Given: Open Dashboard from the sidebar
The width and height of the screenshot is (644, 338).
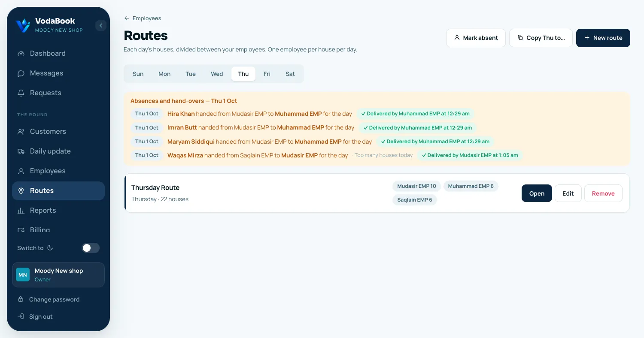Looking at the screenshot, I should pyautogui.click(x=58, y=54).
